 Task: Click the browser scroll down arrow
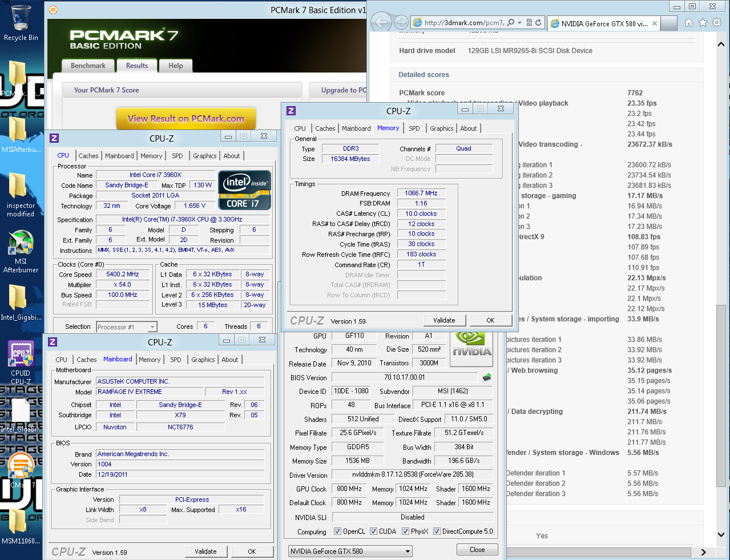pos(721,535)
